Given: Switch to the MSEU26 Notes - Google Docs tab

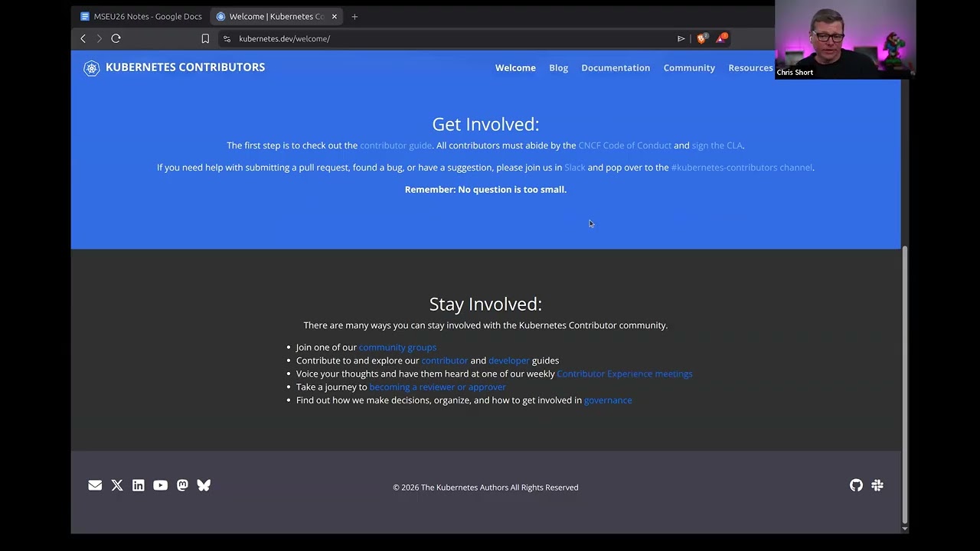Looking at the screenshot, I should point(141,16).
